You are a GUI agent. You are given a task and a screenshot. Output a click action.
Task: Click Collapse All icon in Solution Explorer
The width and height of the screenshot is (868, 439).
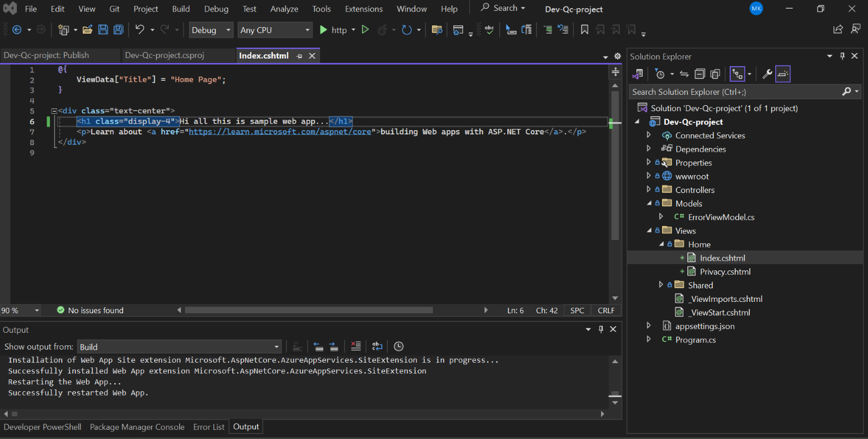point(700,74)
